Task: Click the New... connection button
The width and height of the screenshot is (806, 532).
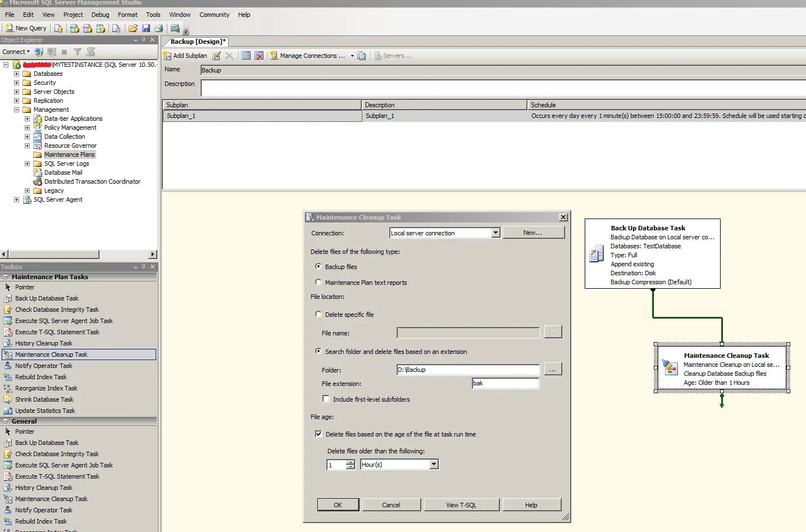Action: point(533,233)
